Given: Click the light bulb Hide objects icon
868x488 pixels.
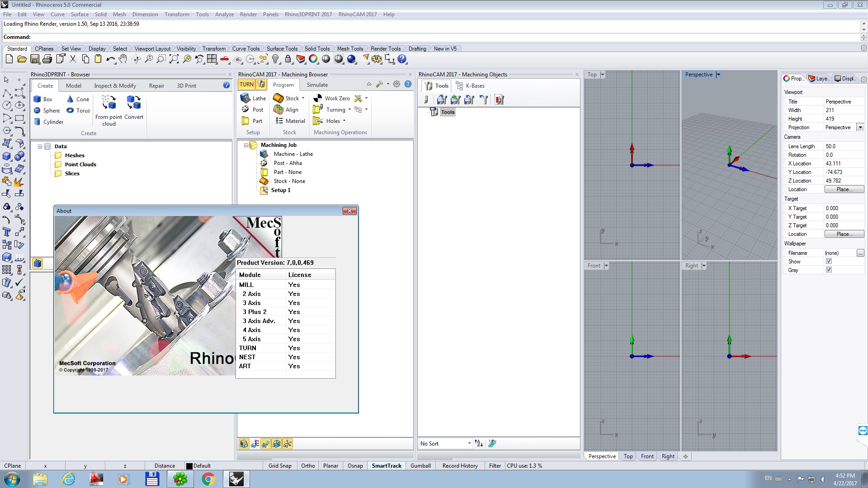Looking at the screenshot, I should pyautogui.click(x=275, y=59).
